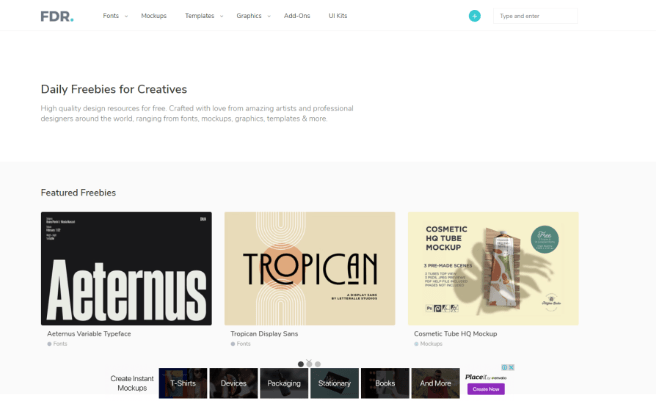Select the third carousel dot
This screenshot has height=403, width=656.
point(318,364)
